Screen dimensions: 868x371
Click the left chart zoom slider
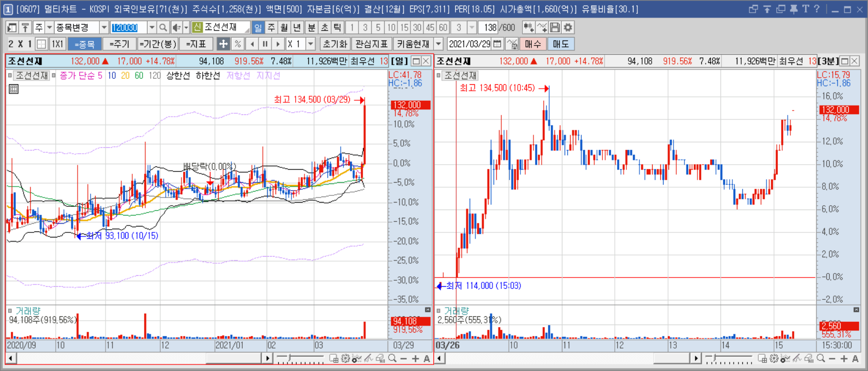tap(300, 358)
